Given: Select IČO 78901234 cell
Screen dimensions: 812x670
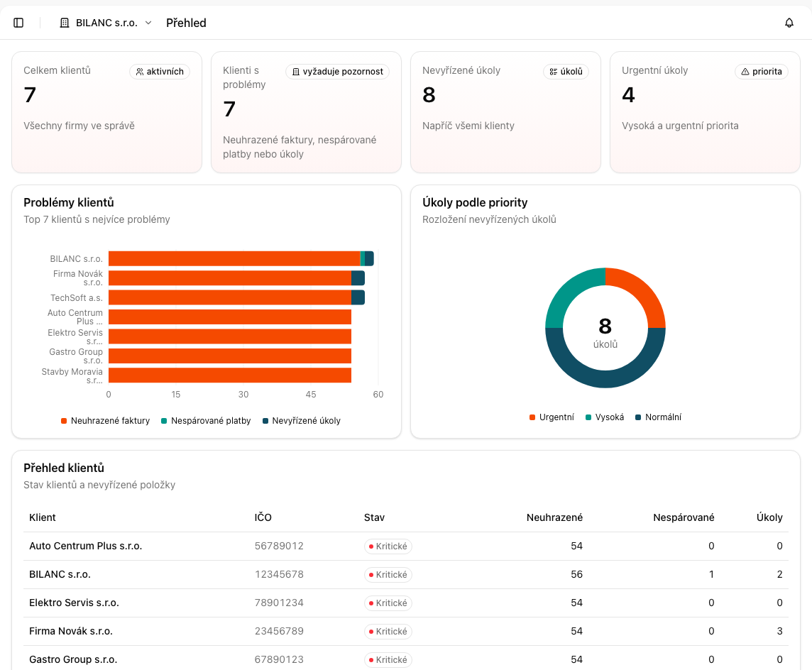Looking at the screenshot, I should (x=279, y=603).
